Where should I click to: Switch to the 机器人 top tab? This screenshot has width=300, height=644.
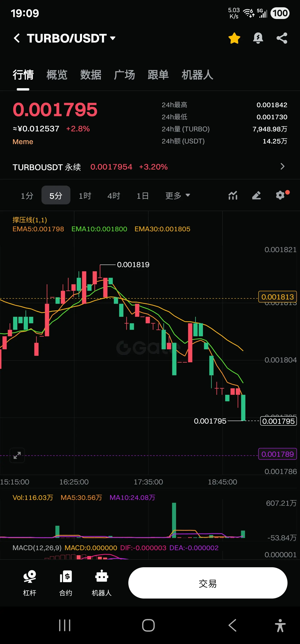tap(197, 75)
